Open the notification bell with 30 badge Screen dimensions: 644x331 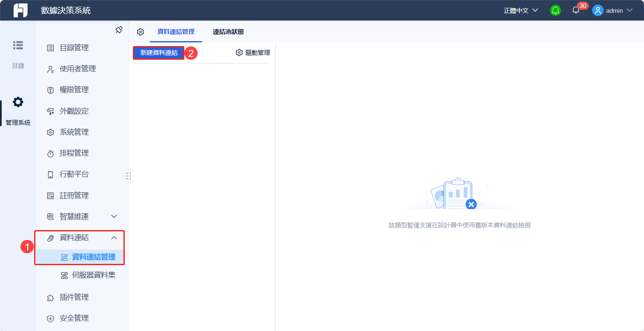tap(576, 10)
